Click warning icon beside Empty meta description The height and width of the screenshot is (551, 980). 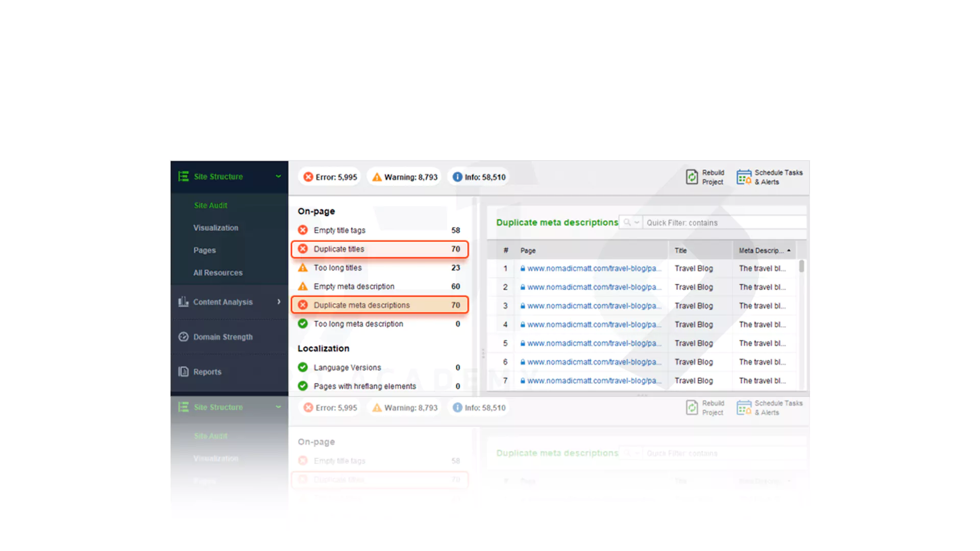pos(303,286)
